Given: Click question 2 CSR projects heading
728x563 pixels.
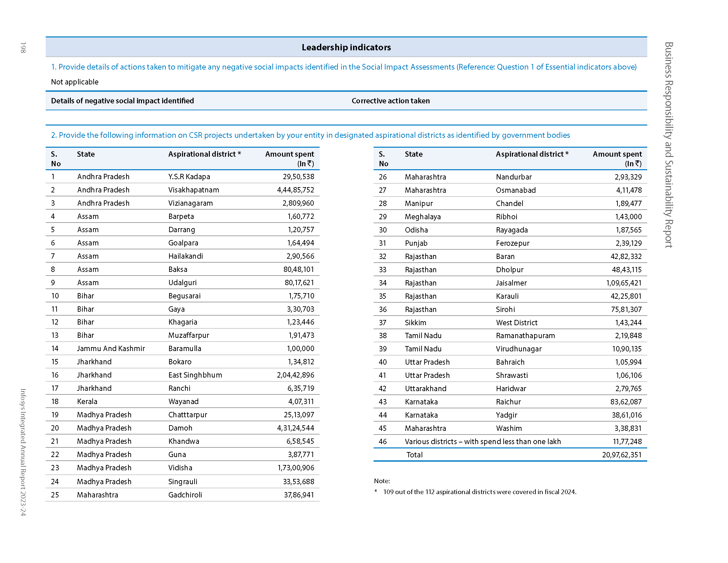Looking at the screenshot, I should pos(310,135).
